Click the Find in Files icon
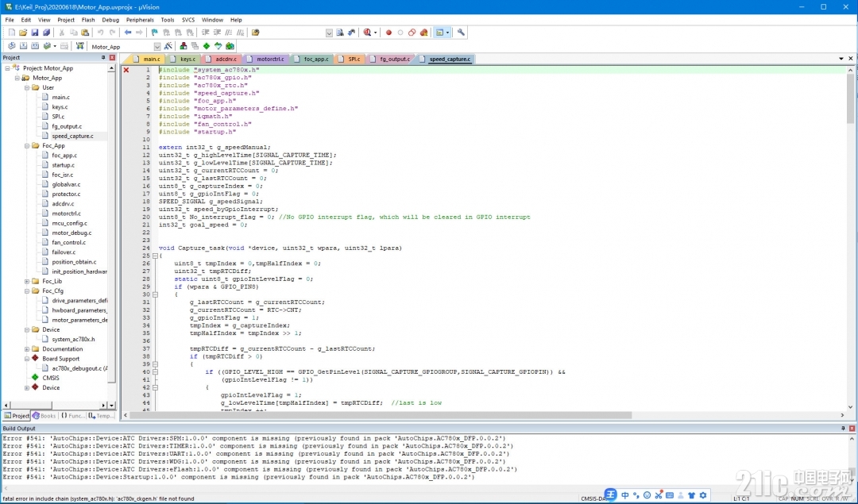 pos(340,33)
